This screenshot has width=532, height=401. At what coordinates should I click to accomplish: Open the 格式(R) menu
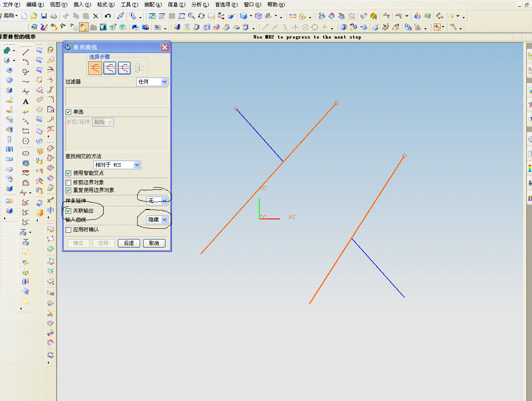click(x=105, y=5)
